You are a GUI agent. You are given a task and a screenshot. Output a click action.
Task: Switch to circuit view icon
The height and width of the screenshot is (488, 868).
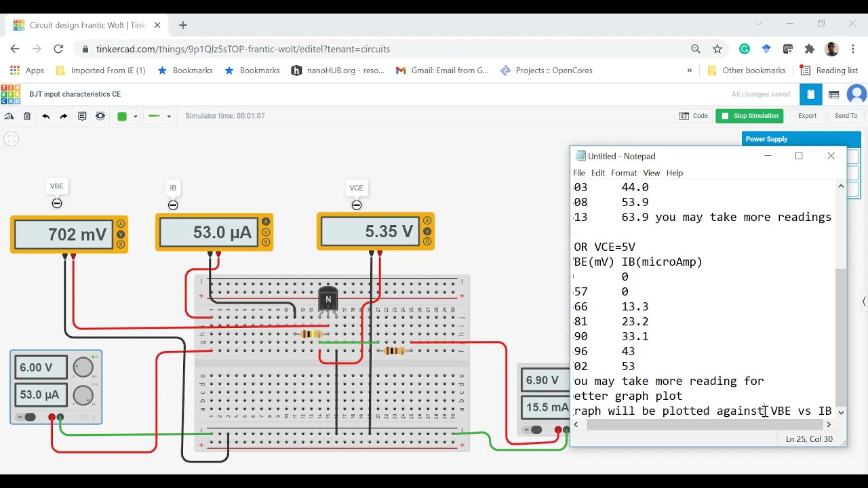click(811, 94)
